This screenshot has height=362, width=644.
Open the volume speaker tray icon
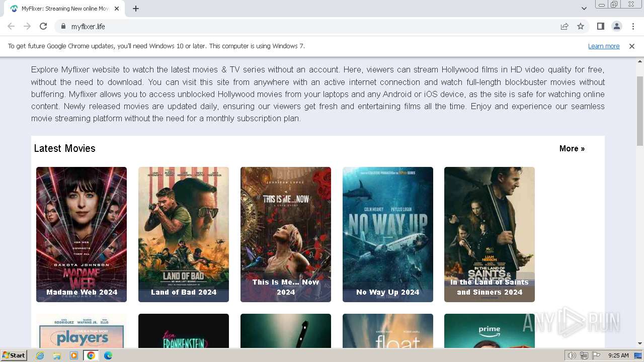pos(572,355)
